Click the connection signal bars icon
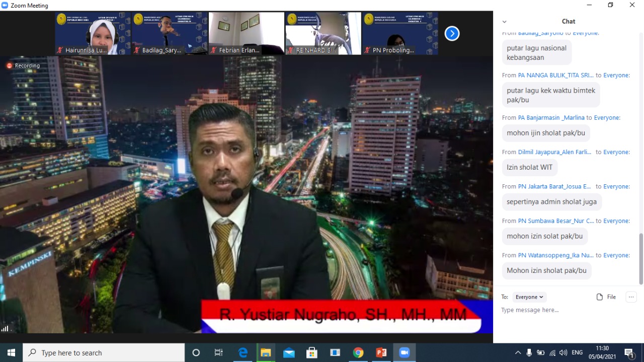This screenshot has height=362, width=644. [5, 329]
